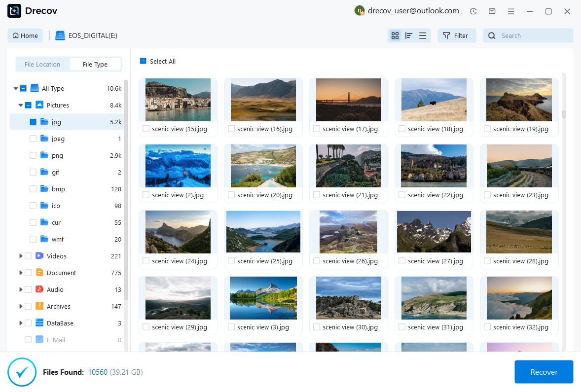The image size is (581, 392).
Task: Open the Filter options
Action: [456, 36]
